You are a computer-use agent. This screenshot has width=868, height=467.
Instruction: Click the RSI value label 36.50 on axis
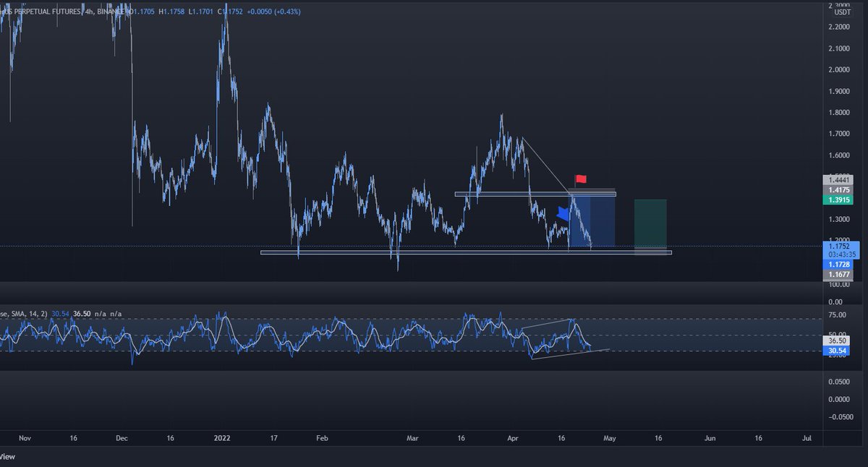838,340
